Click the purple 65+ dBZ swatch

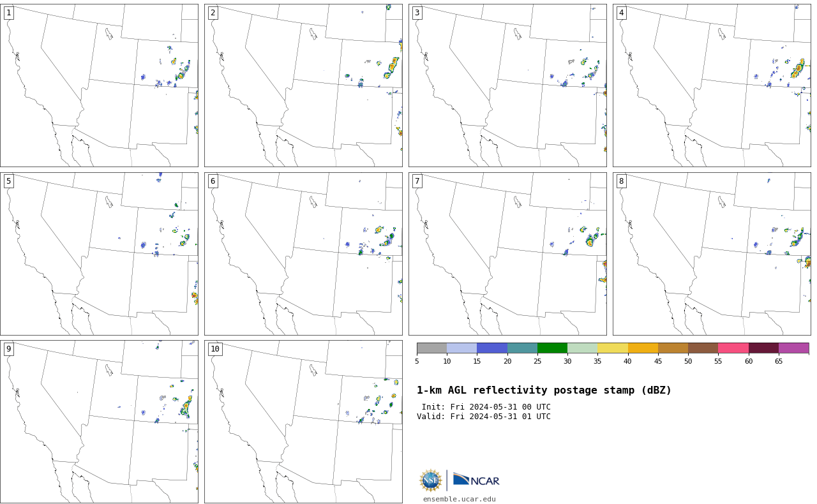(x=793, y=348)
